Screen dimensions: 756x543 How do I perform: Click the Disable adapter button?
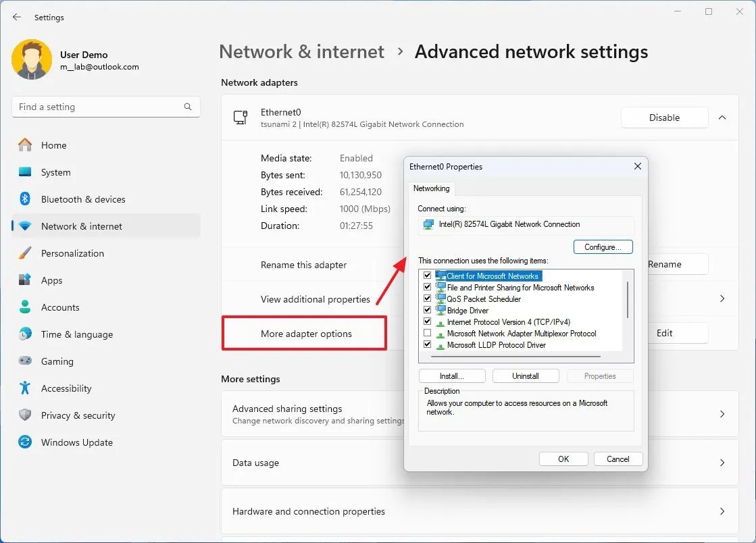click(664, 118)
